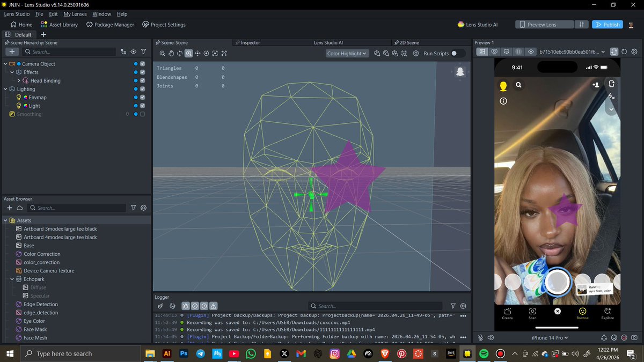Collapse the Echopark asset

12,279
